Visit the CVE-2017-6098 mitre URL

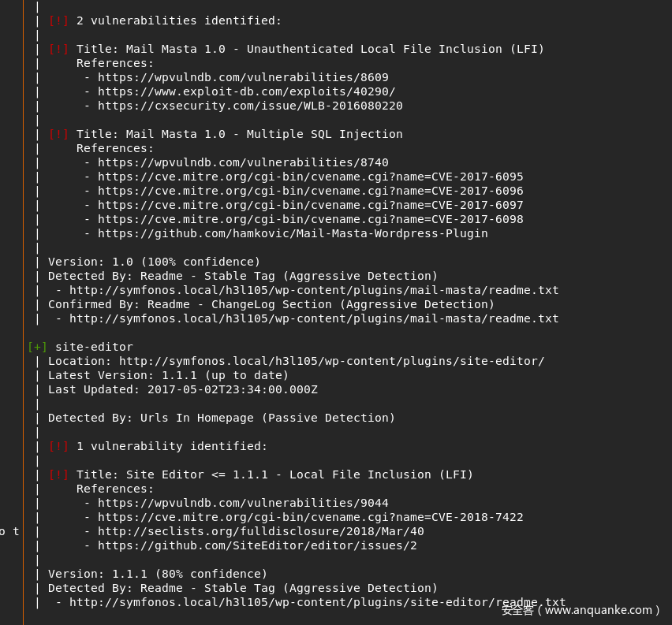(310, 219)
